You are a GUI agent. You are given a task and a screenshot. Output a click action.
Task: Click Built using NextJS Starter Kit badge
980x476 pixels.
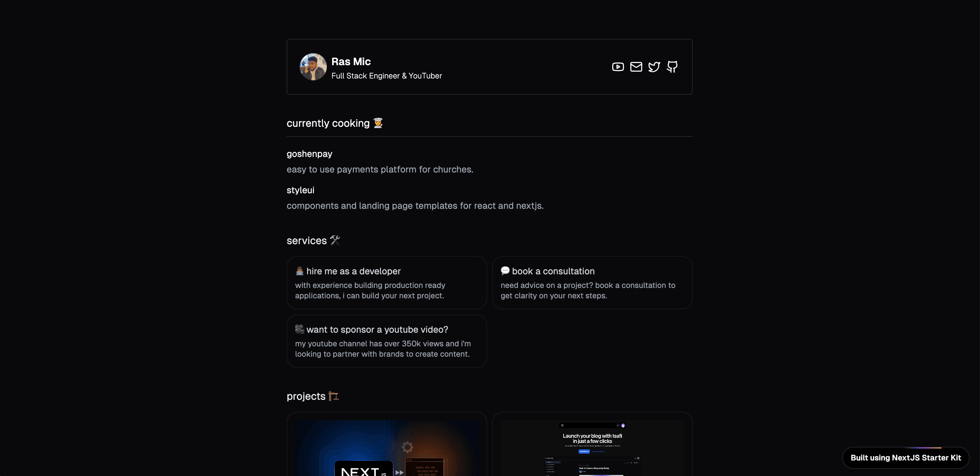tap(905, 458)
